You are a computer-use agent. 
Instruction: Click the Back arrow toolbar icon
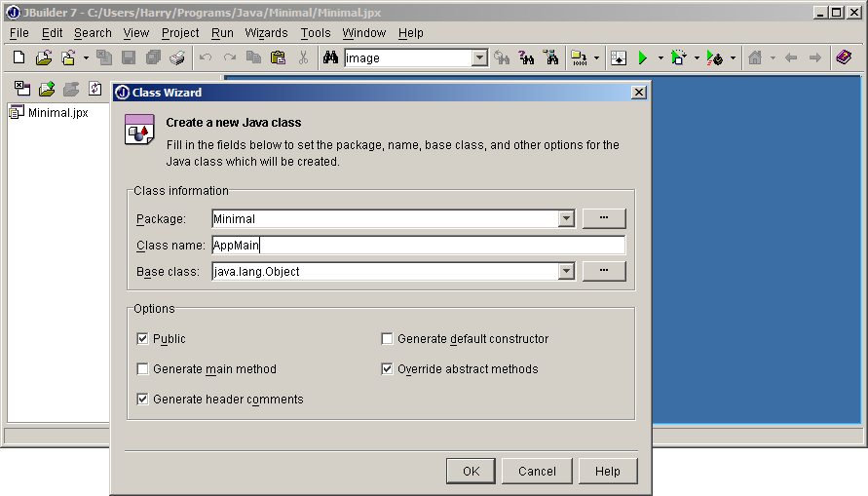click(790, 57)
